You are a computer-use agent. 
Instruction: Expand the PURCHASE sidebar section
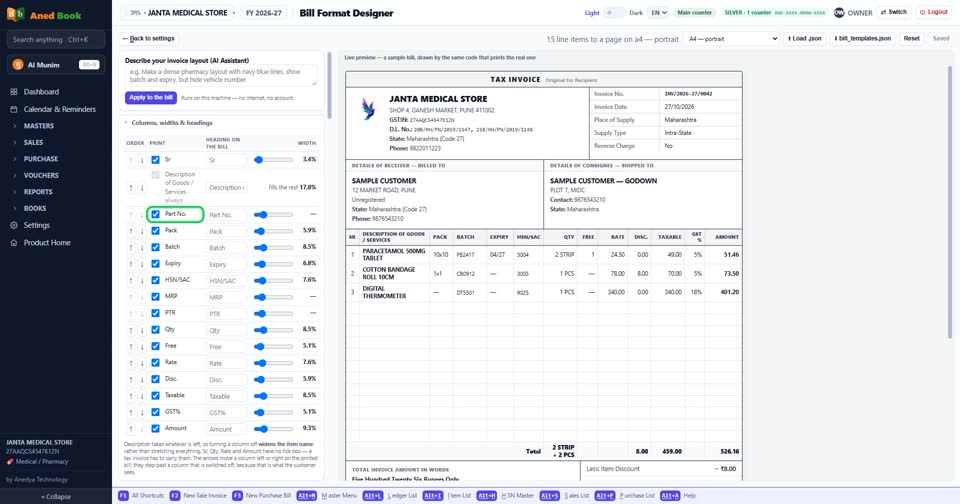[x=41, y=159]
